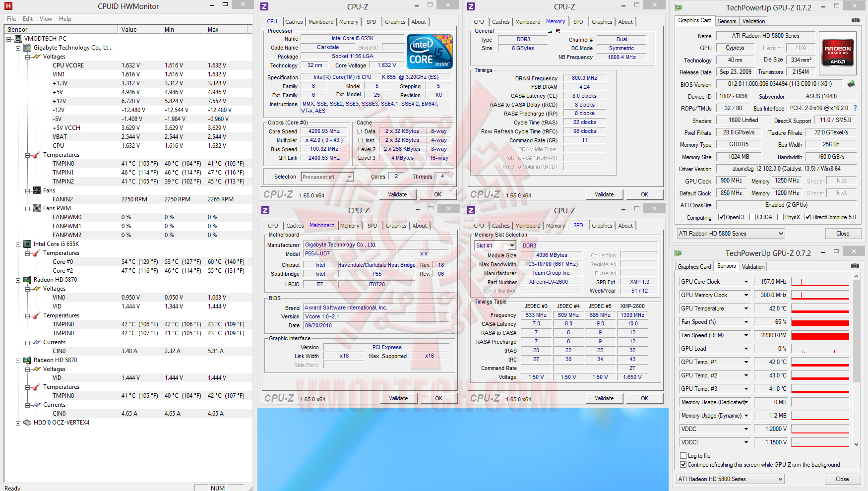Open the GPU Core Clock sensor dropdown
The height and width of the screenshot is (491, 868).
tap(746, 282)
